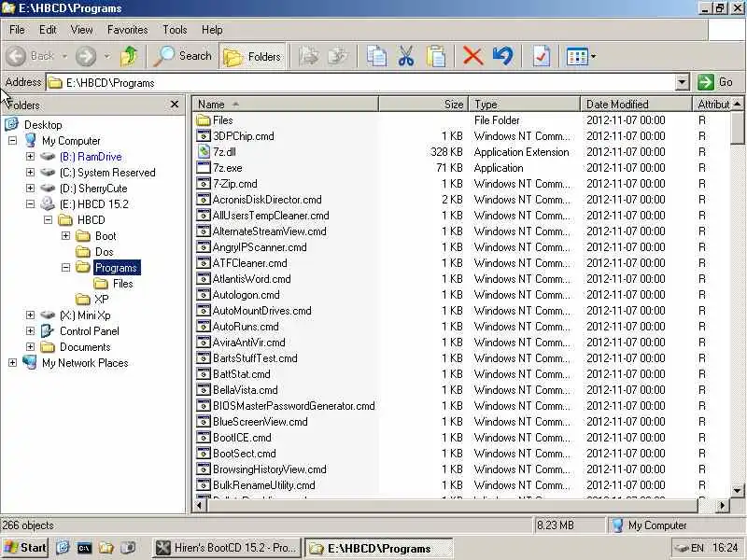
Task: Switch to Hiren's BootCD 15.2 taskbar window
Action: click(x=227, y=548)
